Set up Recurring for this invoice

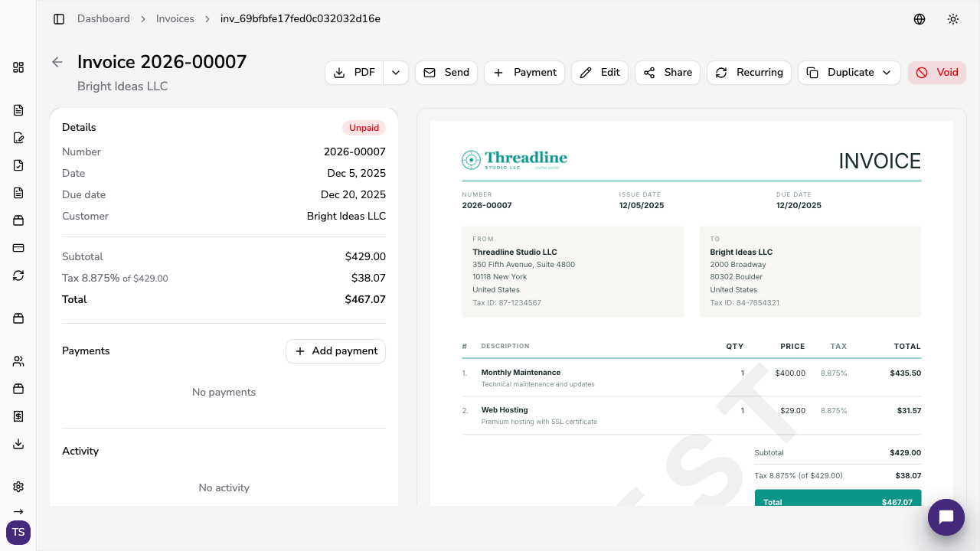coord(749,73)
